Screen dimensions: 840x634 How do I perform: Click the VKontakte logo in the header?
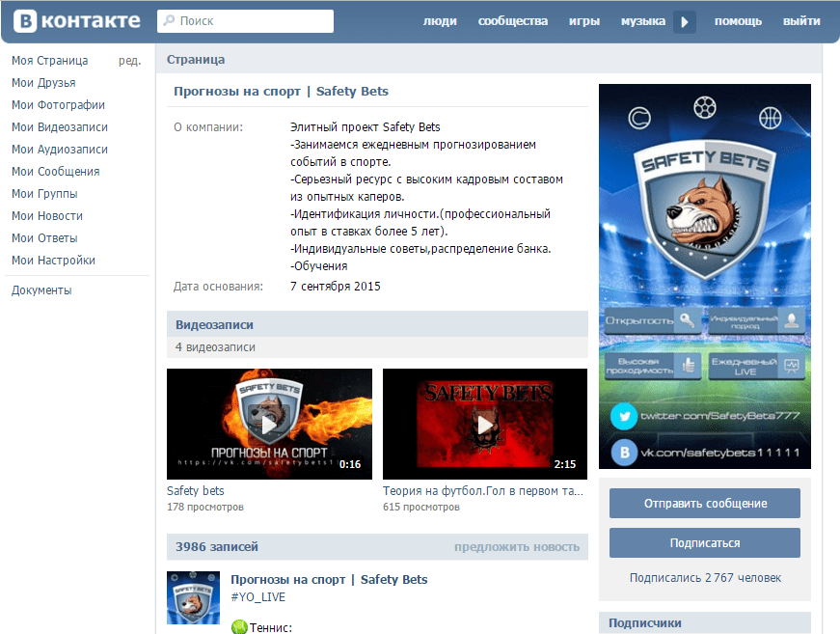click(76, 21)
